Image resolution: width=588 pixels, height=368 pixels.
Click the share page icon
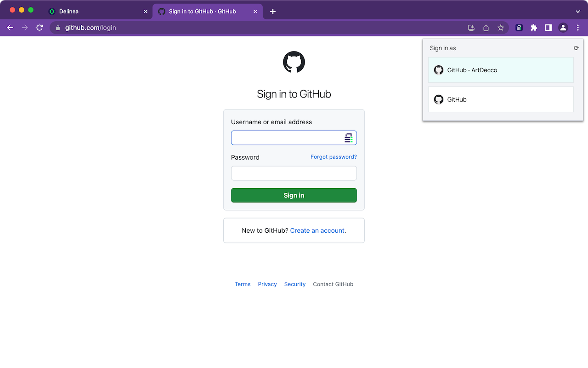(x=486, y=28)
